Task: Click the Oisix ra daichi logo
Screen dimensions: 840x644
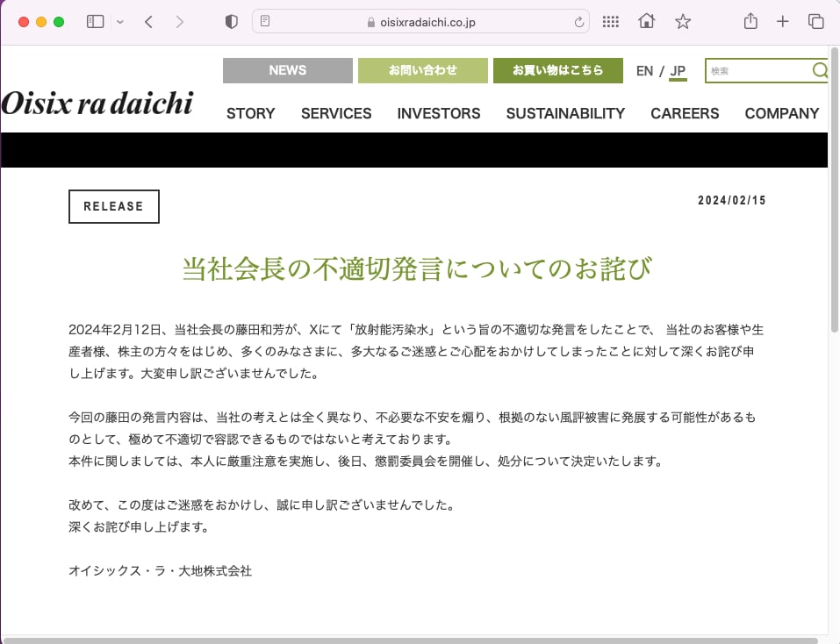Action: pyautogui.click(x=97, y=103)
